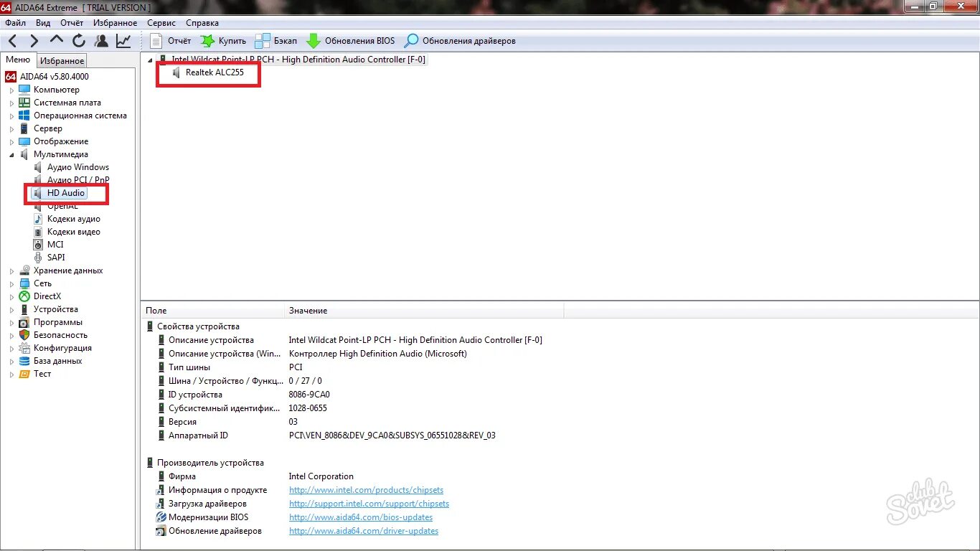Select the MCI tree icon
980x551 pixels.
(x=39, y=245)
